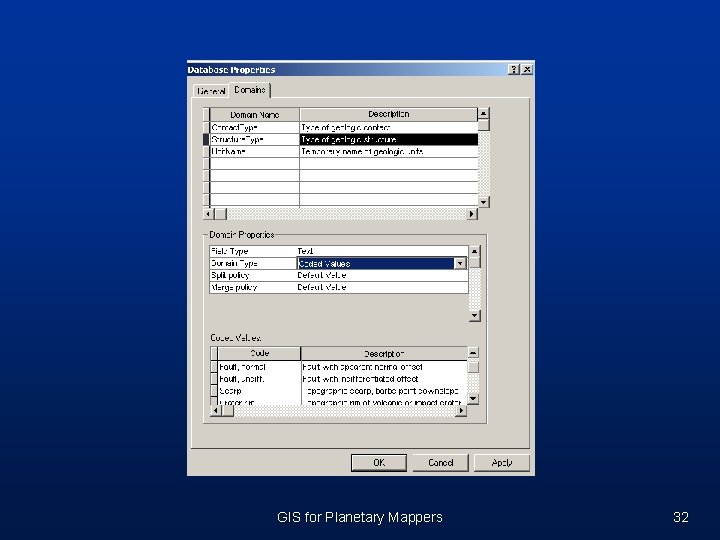
Task: Click the domains table Description column header
Action: pyautogui.click(x=388, y=114)
